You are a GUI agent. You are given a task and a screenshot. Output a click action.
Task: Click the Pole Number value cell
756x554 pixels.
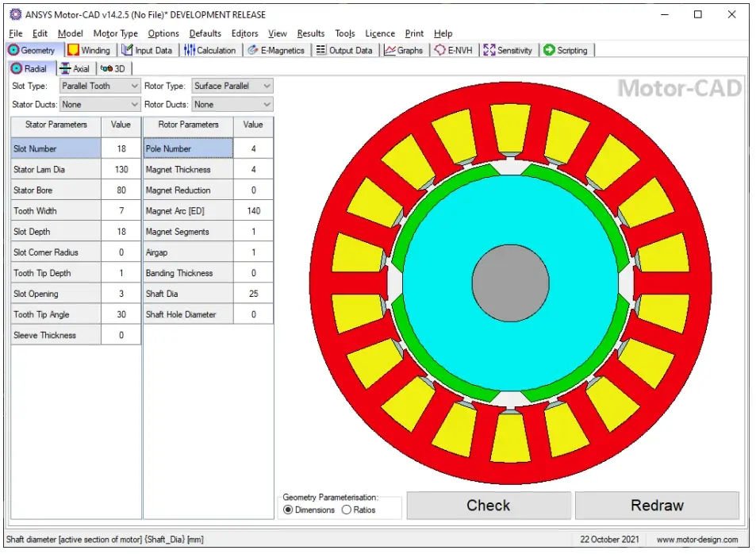point(254,148)
